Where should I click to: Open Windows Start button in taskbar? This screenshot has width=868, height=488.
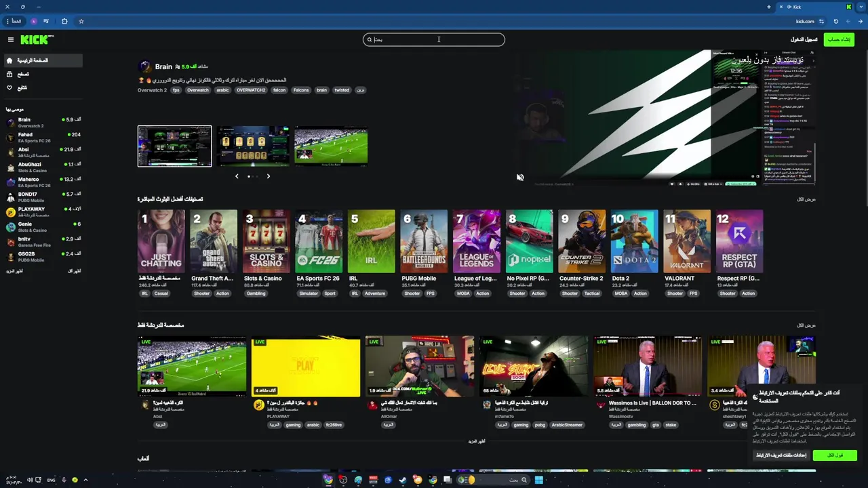538,480
